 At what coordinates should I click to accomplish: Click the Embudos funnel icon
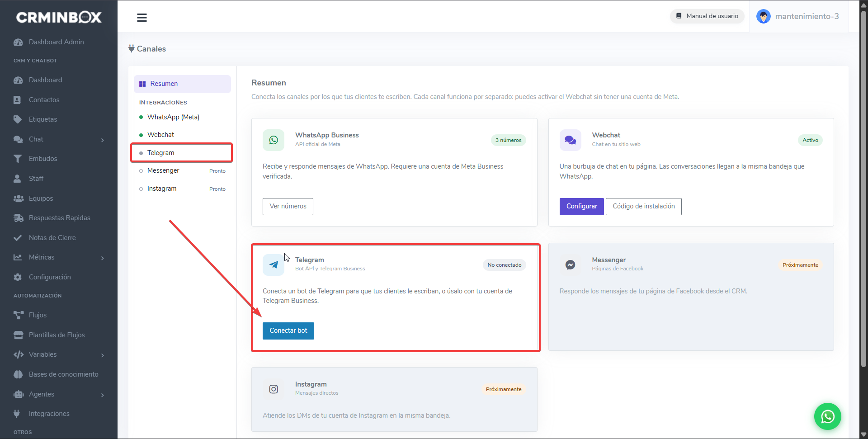tap(18, 159)
